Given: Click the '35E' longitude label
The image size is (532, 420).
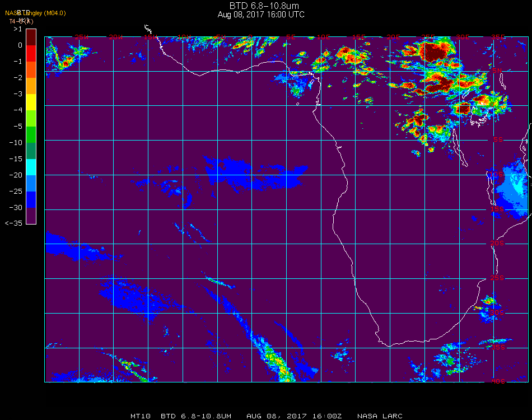Looking at the screenshot, I should (x=498, y=37).
